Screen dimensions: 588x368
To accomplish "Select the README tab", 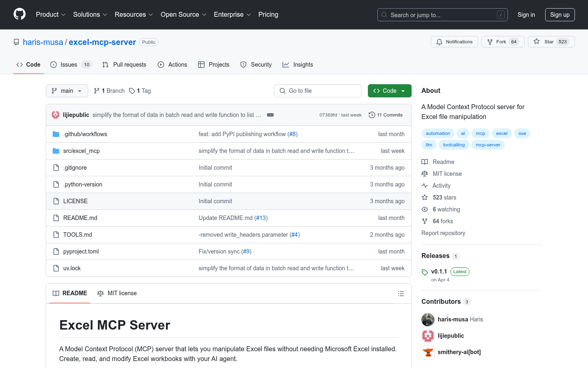I will [x=70, y=293].
